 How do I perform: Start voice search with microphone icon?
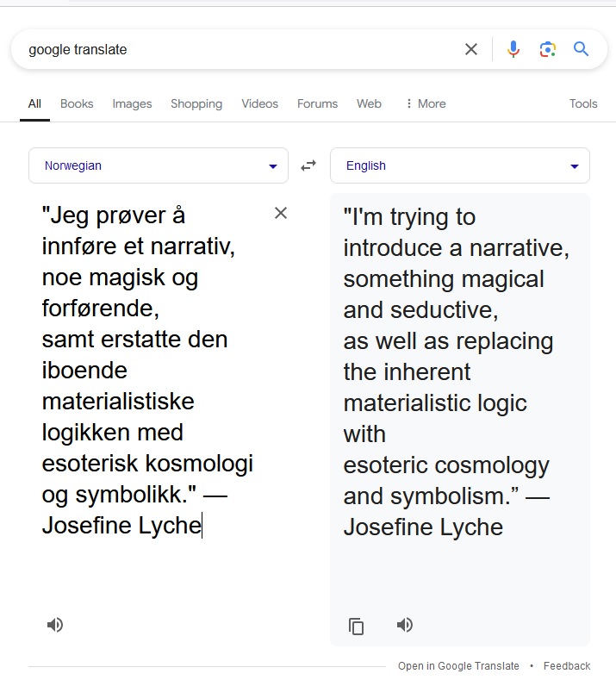point(513,49)
